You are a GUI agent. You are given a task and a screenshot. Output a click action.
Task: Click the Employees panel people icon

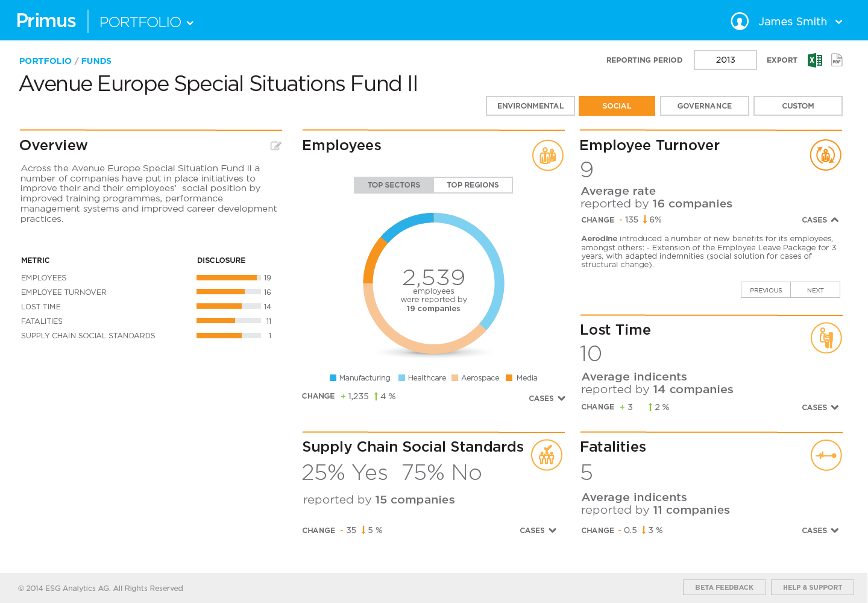(x=548, y=155)
